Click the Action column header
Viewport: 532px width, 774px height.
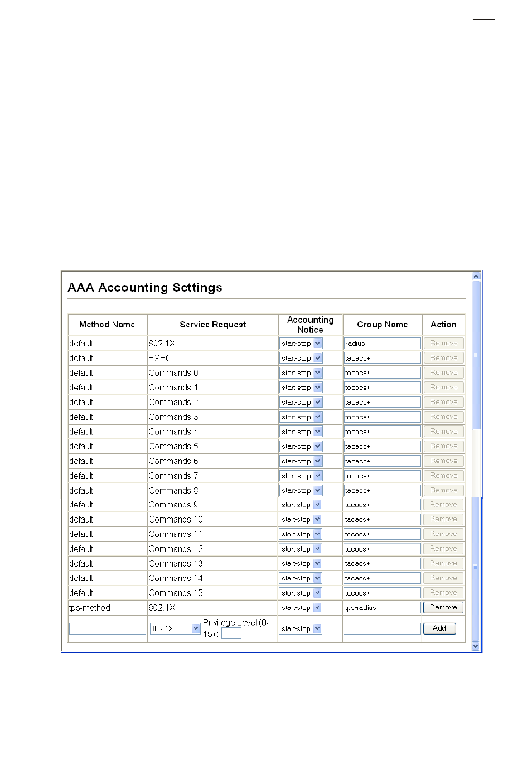click(443, 325)
